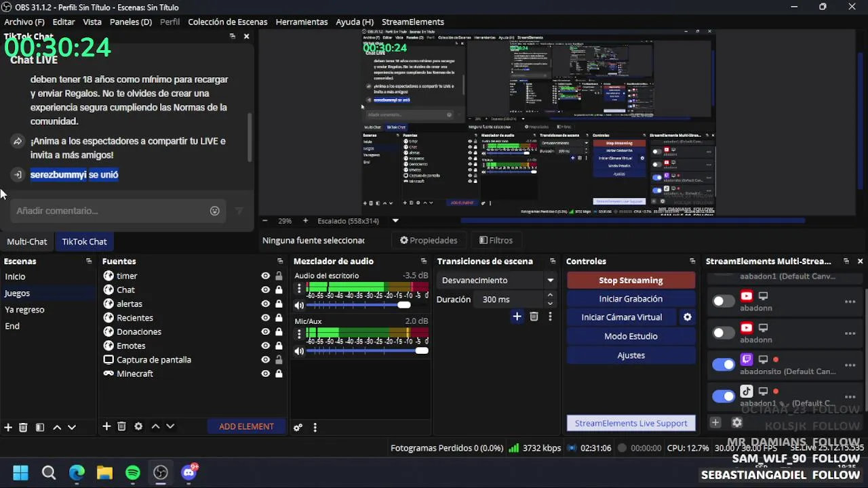Image resolution: width=868 pixels, height=488 pixels.
Task: Open the Herramientas menu
Action: coord(302,22)
